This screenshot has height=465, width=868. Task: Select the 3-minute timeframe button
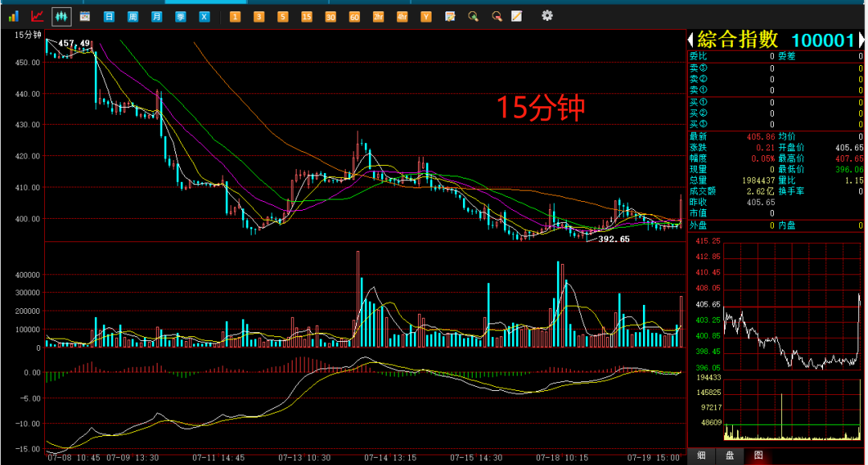tap(259, 17)
